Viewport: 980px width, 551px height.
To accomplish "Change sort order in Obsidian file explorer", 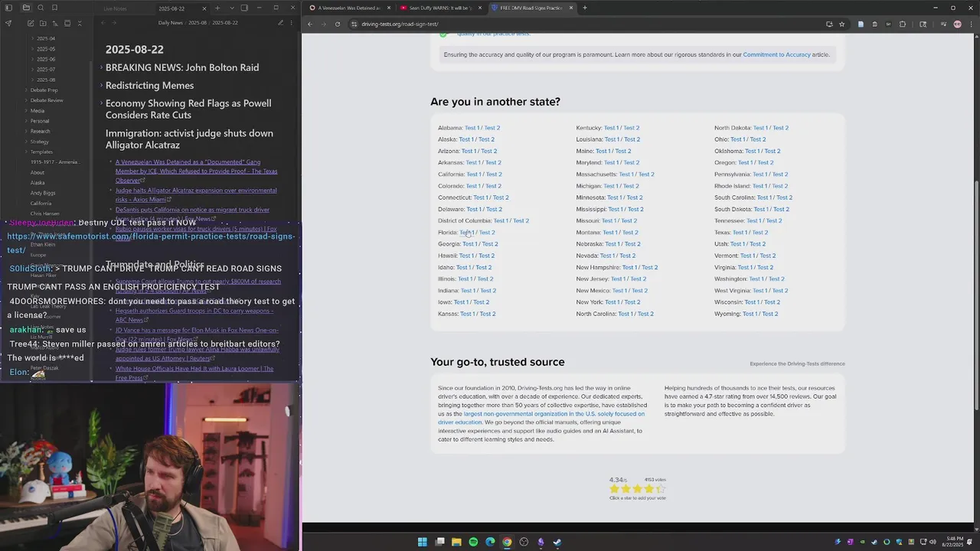I will [x=55, y=23].
